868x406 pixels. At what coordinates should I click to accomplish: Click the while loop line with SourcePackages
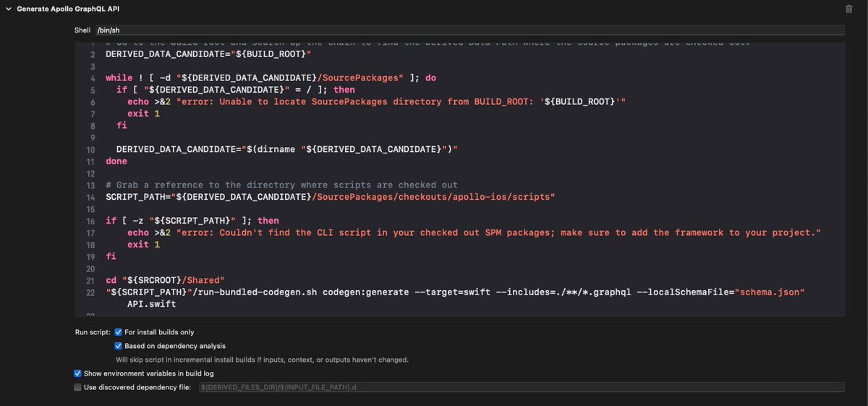click(x=271, y=77)
